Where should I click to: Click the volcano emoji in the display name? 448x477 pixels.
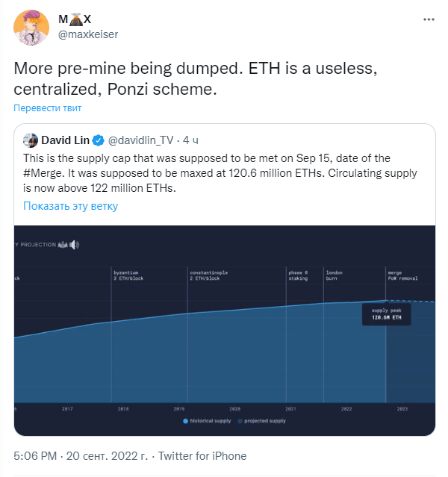(75, 19)
